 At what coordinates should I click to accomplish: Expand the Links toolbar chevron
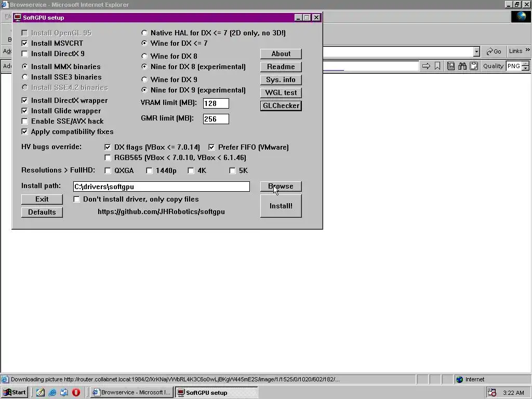[528, 50]
